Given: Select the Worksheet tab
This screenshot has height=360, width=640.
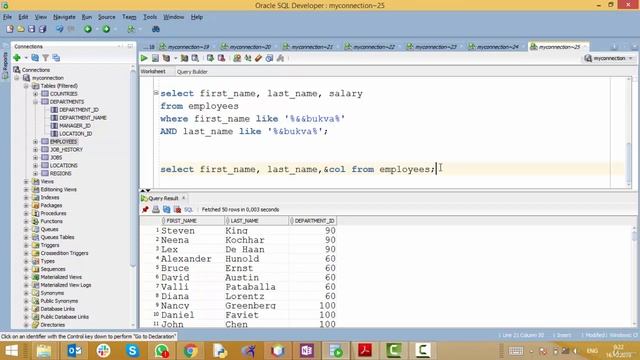Looking at the screenshot, I should click(x=153, y=71).
